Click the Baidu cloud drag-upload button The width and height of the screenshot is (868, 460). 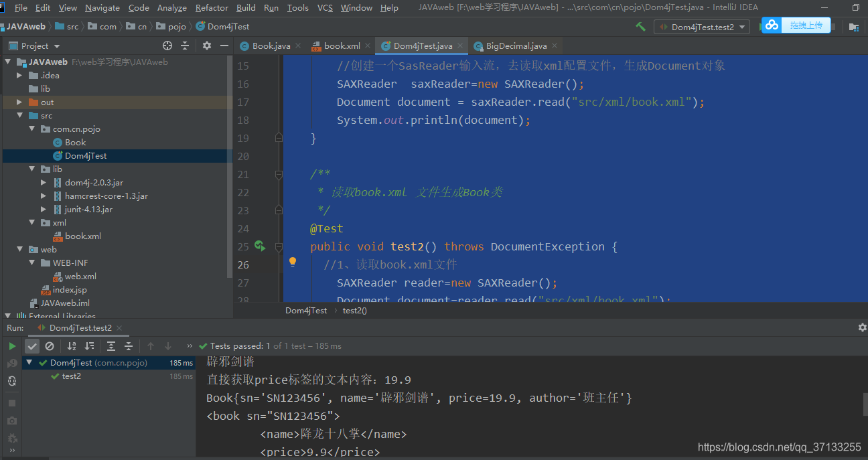[x=796, y=25]
